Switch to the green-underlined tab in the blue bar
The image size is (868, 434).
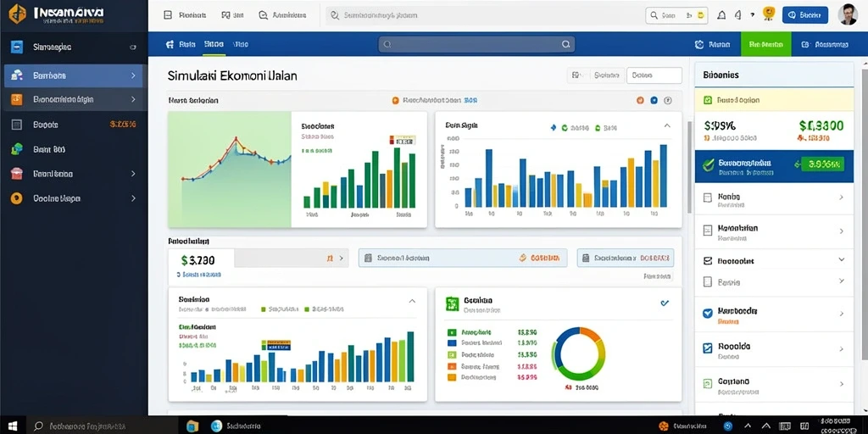tap(214, 44)
